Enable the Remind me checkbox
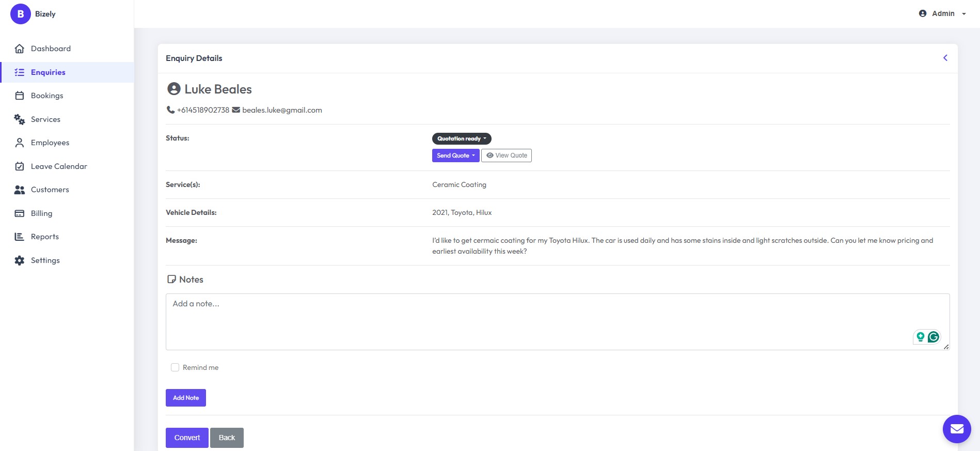 pos(175,367)
